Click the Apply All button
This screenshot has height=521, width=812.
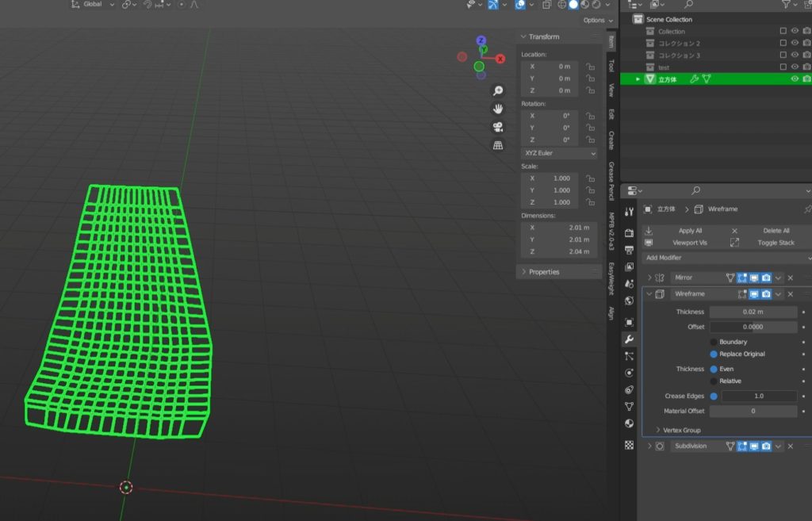[690, 231]
